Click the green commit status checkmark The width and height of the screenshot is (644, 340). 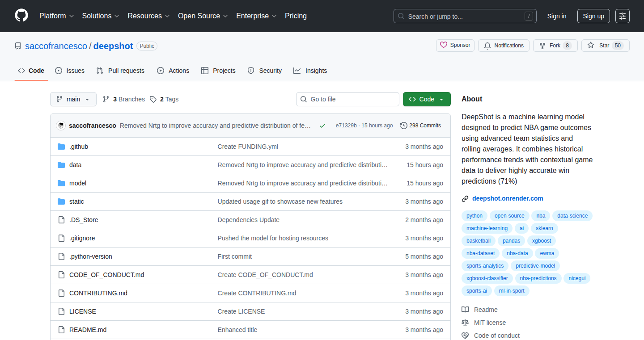click(x=322, y=126)
